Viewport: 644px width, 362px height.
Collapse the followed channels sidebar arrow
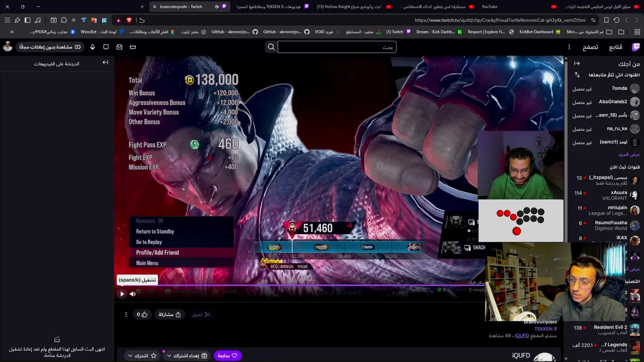[x=577, y=63]
